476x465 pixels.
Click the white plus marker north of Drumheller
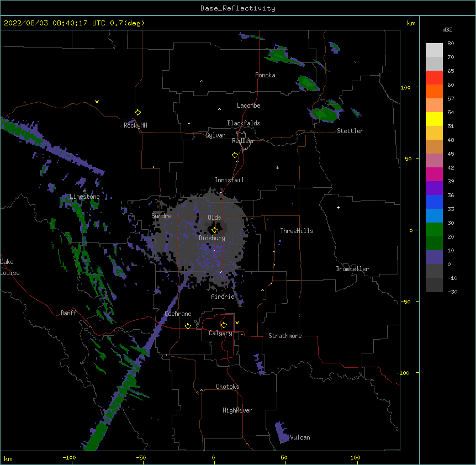tap(338, 207)
